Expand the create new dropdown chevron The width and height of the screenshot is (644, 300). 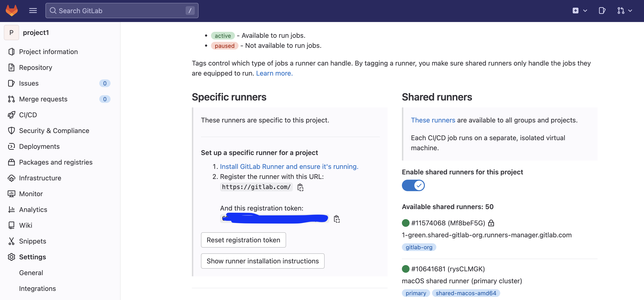[585, 11]
